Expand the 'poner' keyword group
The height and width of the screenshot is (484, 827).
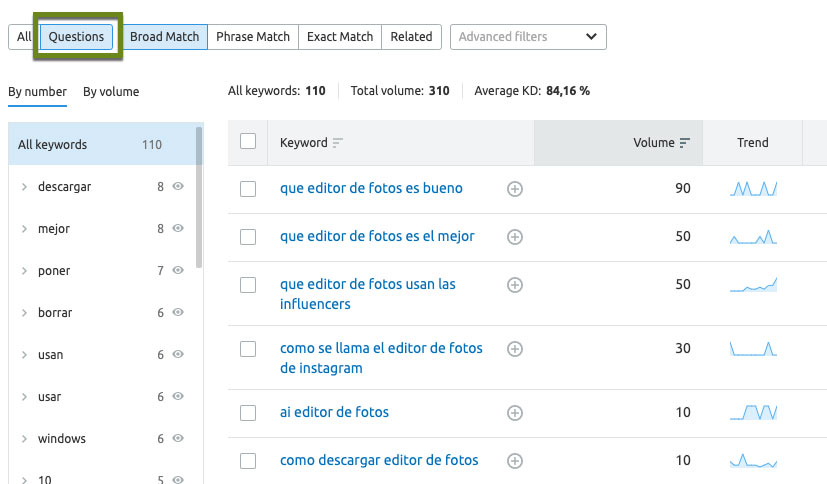click(x=24, y=270)
